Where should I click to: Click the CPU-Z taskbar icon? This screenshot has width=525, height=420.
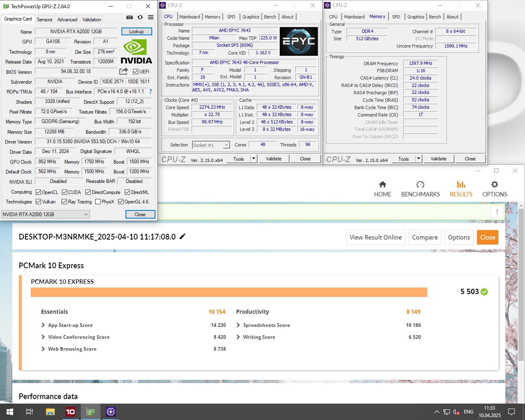[111, 412]
